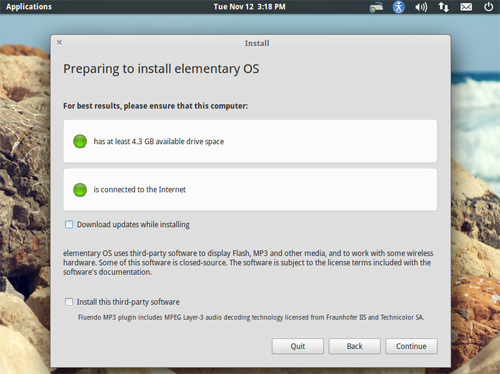Image resolution: width=500 pixels, height=374 pixels.
Task: Click 'Preparing to install elementary OS' heading
Action: (x=161, y=69)
